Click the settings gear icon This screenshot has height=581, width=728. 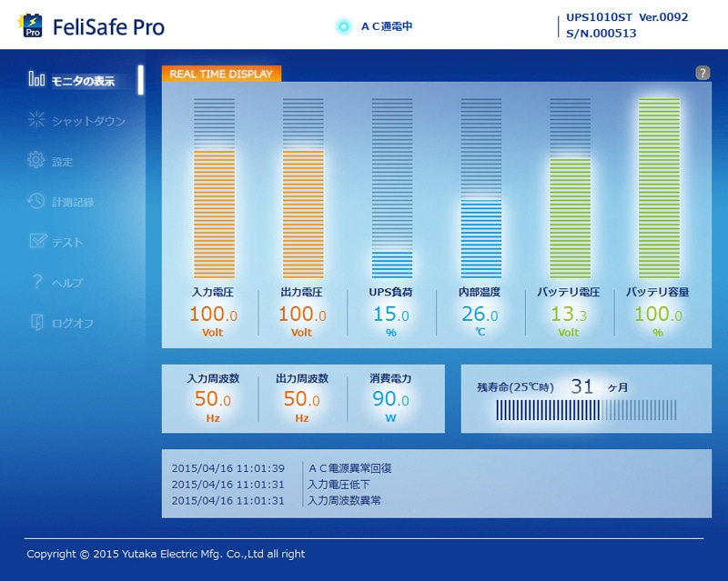(x=36, y=160)
